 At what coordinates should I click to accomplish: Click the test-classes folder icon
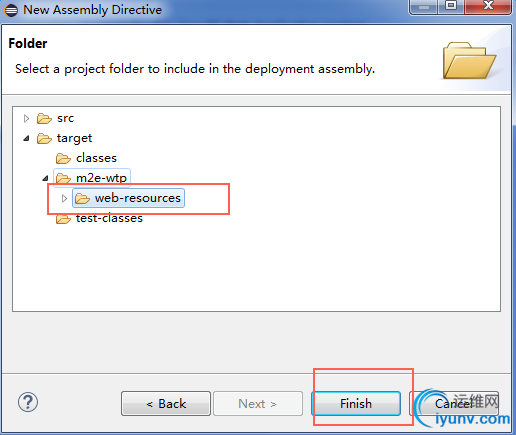63,219
